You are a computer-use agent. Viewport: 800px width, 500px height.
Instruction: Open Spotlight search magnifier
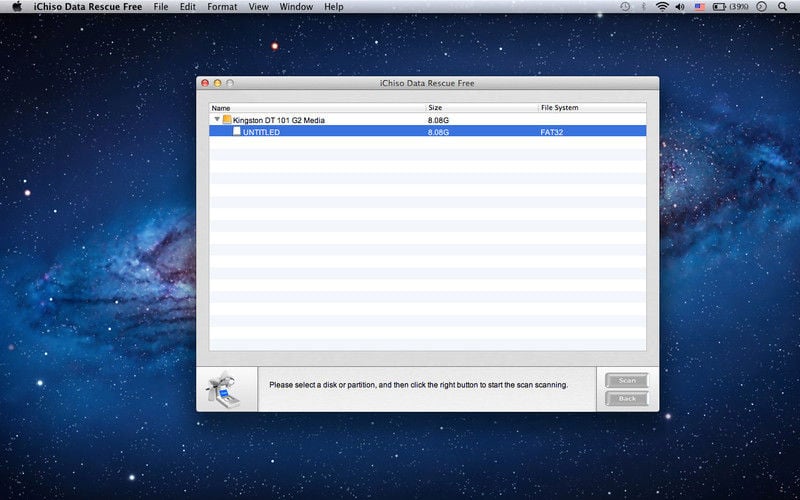pos(783,7)
